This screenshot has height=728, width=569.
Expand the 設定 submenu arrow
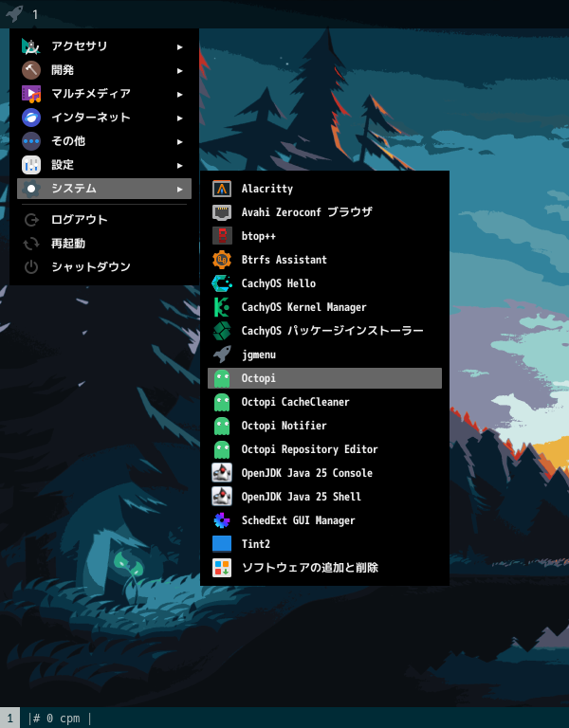click(180, 165)
